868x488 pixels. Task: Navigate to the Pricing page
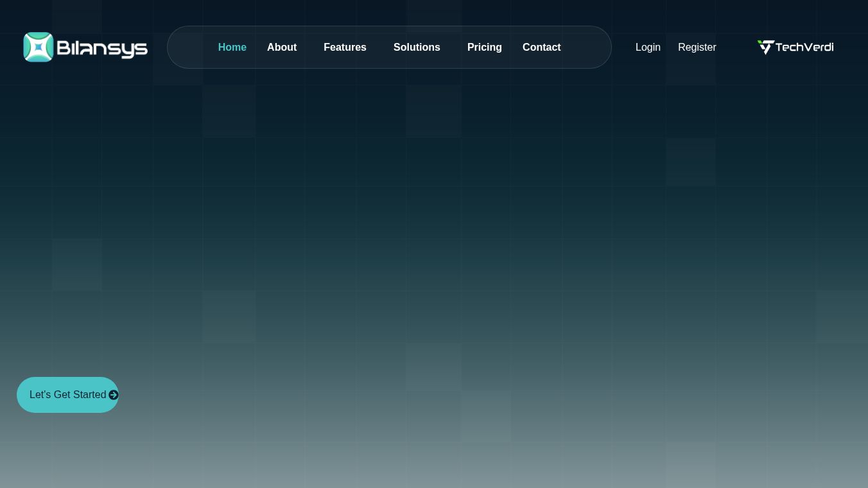(x=485, y=48)
